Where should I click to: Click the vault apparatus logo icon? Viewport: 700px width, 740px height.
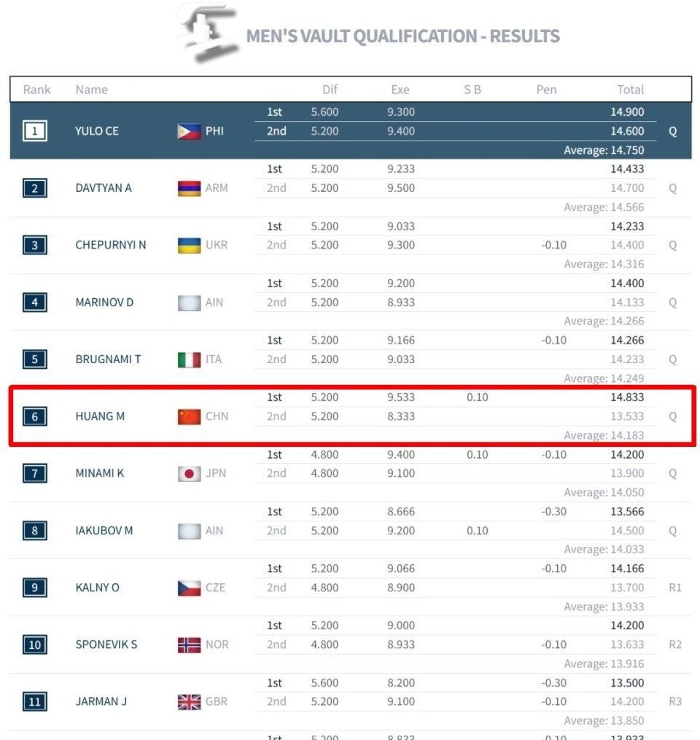point(209,33)
